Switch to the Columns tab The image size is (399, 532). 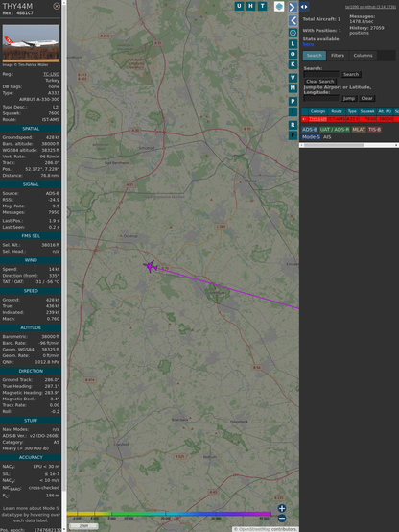363,56
